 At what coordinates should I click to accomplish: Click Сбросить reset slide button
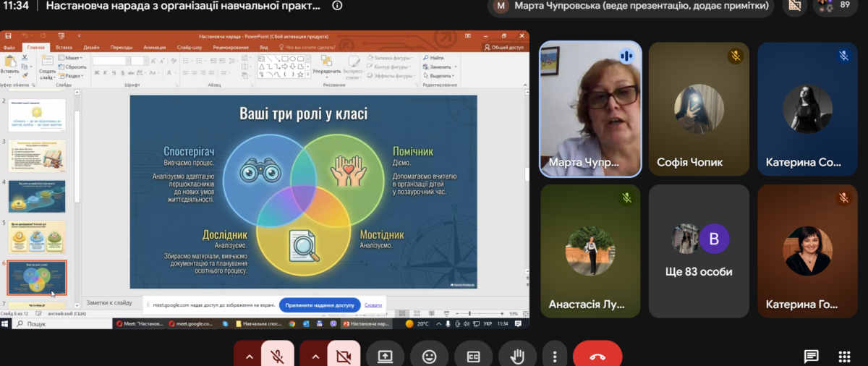[73, 67]
